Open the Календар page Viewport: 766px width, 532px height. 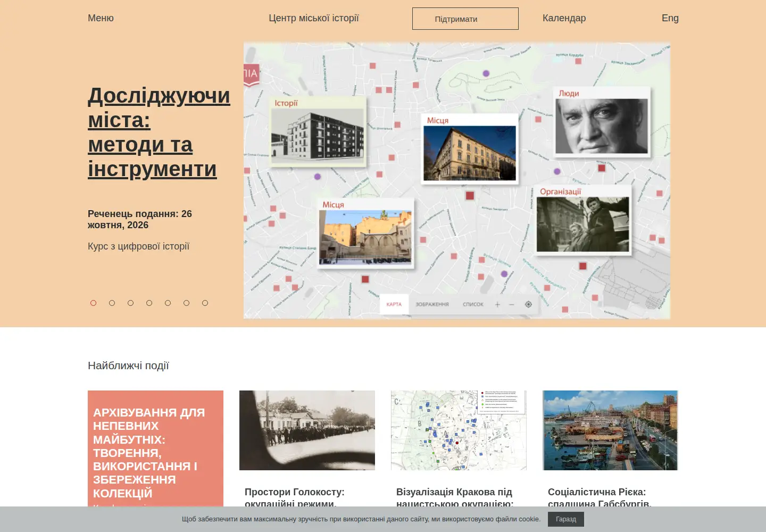click(564, 18)
